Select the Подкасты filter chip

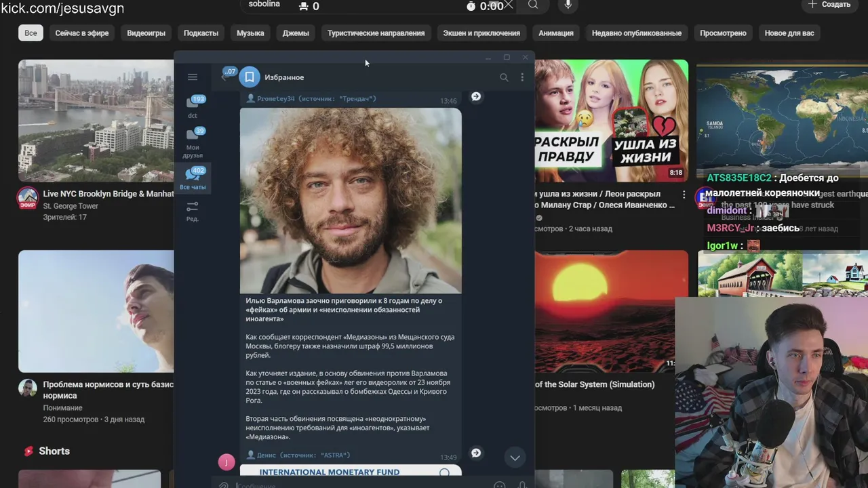[201, 33]
